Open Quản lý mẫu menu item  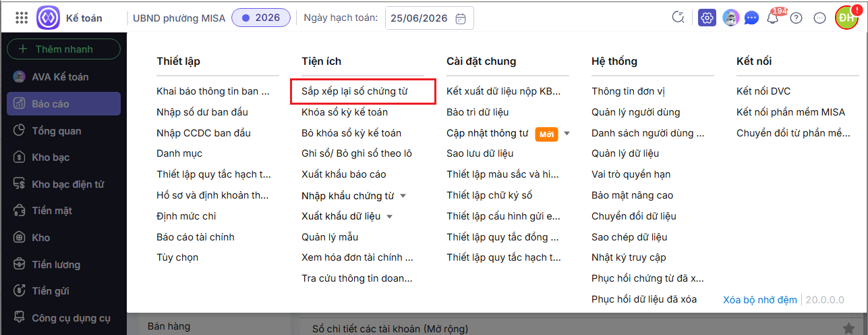330,237
